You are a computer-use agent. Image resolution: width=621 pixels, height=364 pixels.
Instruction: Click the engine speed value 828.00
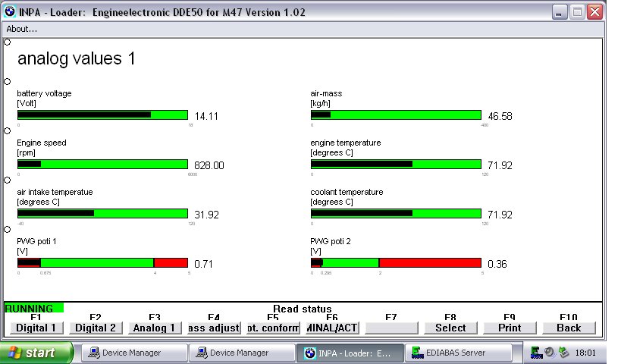[209, 165]
